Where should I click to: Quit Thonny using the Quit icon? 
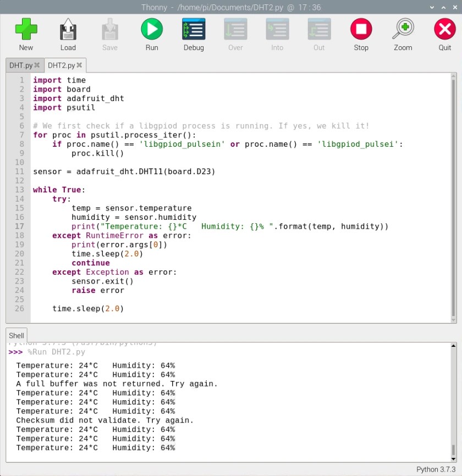444,30
